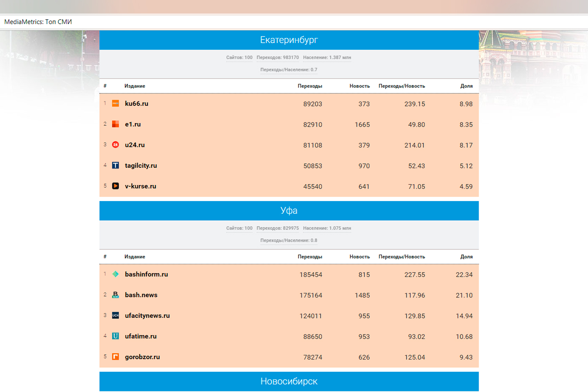Screen dimensions: 588x392
Task: Click the ufacitynews.ru UCN icon
Action: (x=115, y=316)
